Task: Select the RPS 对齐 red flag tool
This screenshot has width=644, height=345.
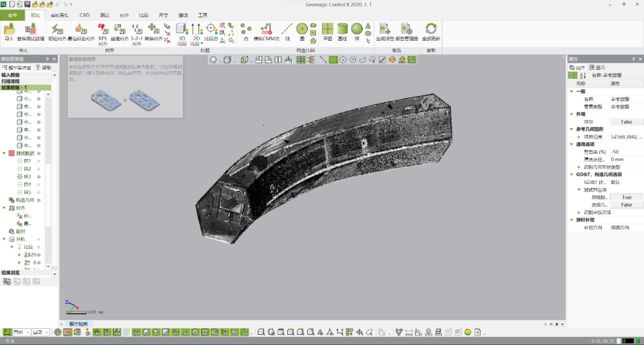Action: coord(103,29)
